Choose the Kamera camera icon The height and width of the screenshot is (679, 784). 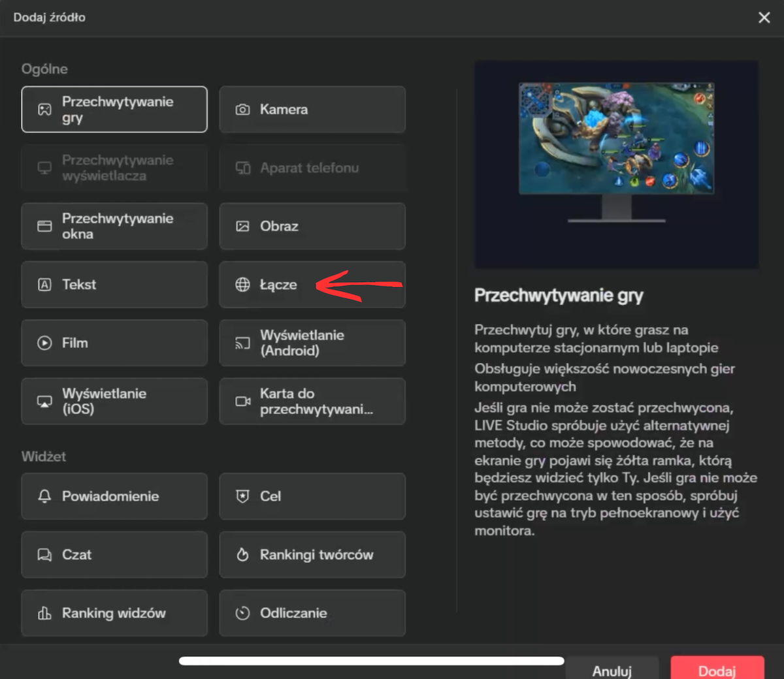(x=242, y=110)
